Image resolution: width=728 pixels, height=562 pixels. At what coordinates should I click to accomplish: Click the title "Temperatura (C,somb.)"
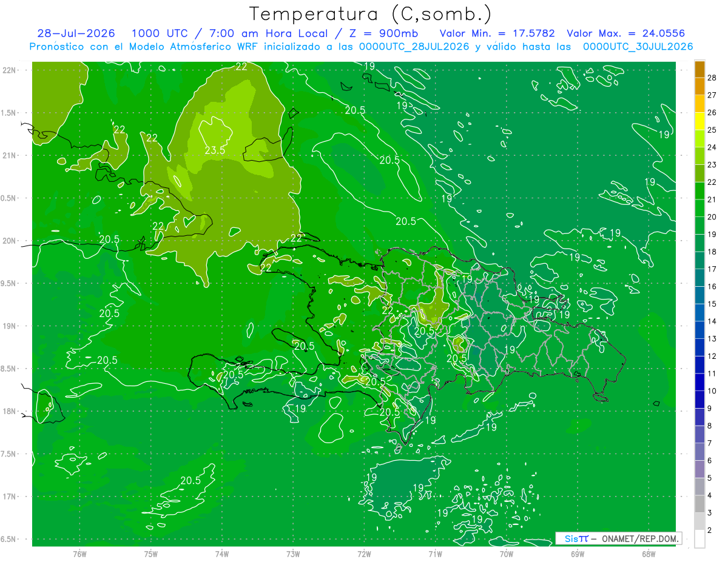click(x=370, y=14)
